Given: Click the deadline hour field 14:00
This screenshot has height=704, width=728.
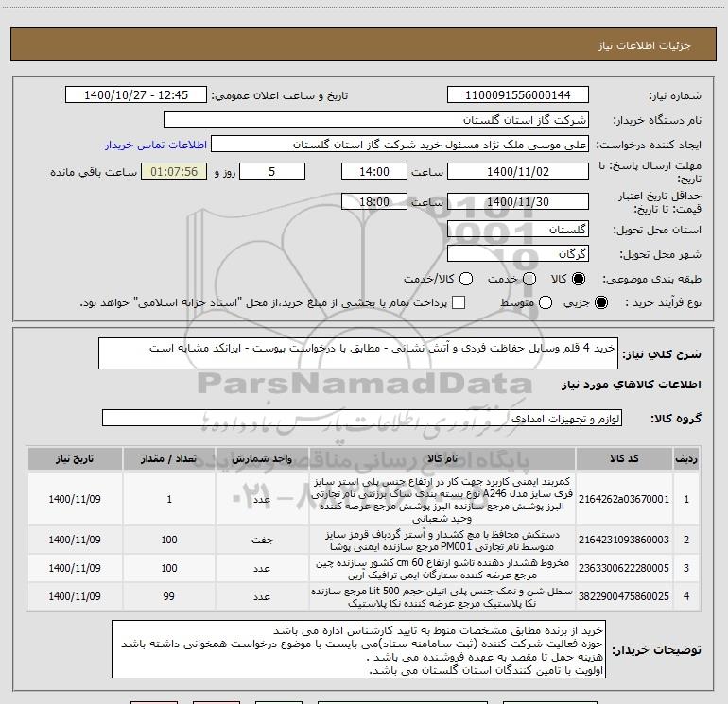Looking at the screenshot, I should [x=374, y=171].
